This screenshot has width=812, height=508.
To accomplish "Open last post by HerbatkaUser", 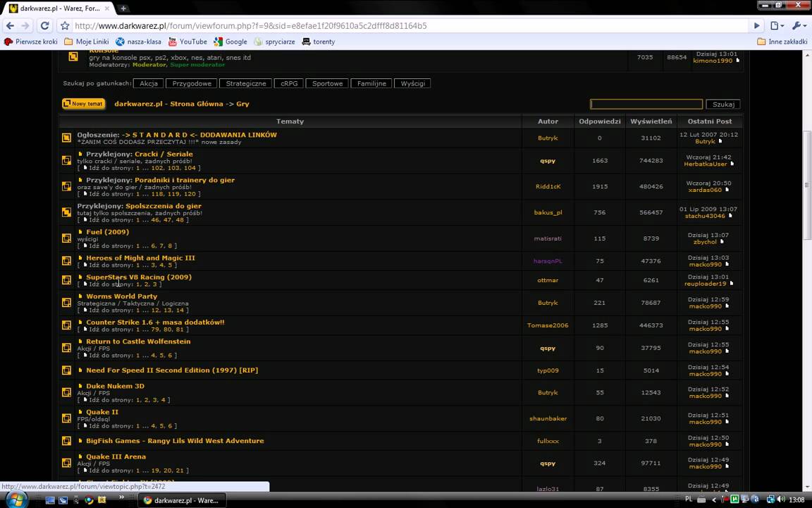I will pos(706,164).
